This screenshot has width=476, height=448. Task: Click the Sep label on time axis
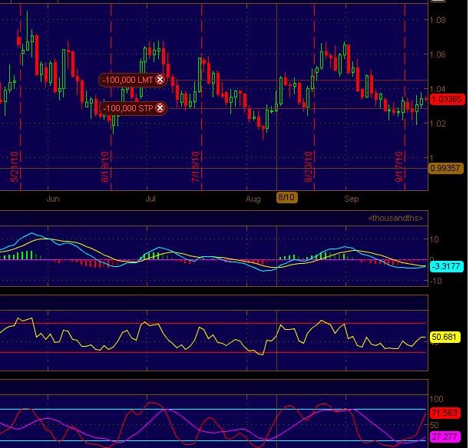point(352,199)
